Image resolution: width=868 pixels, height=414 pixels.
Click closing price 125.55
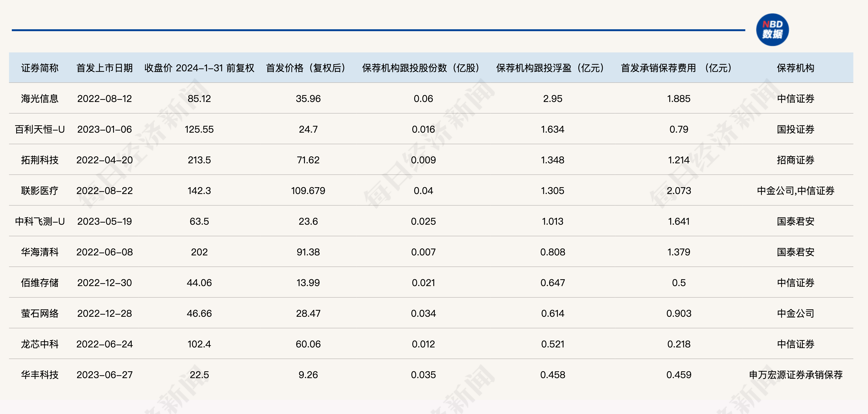click(199, 129)
